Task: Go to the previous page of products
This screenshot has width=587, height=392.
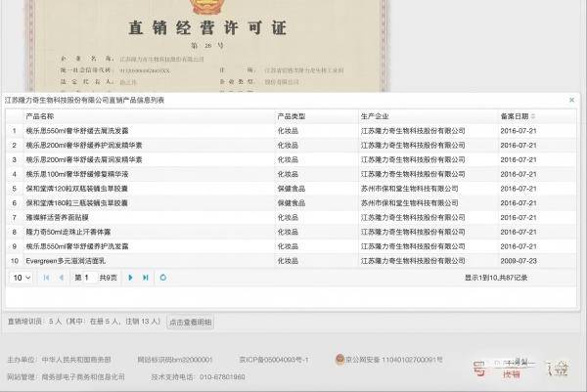Action: (x=62, y=278)
